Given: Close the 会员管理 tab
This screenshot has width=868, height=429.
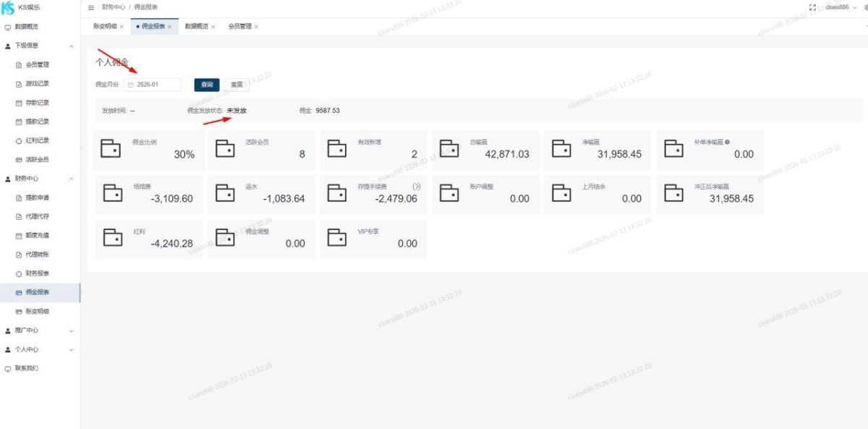Looking at the screenshot, I should (x=256, y=27).
